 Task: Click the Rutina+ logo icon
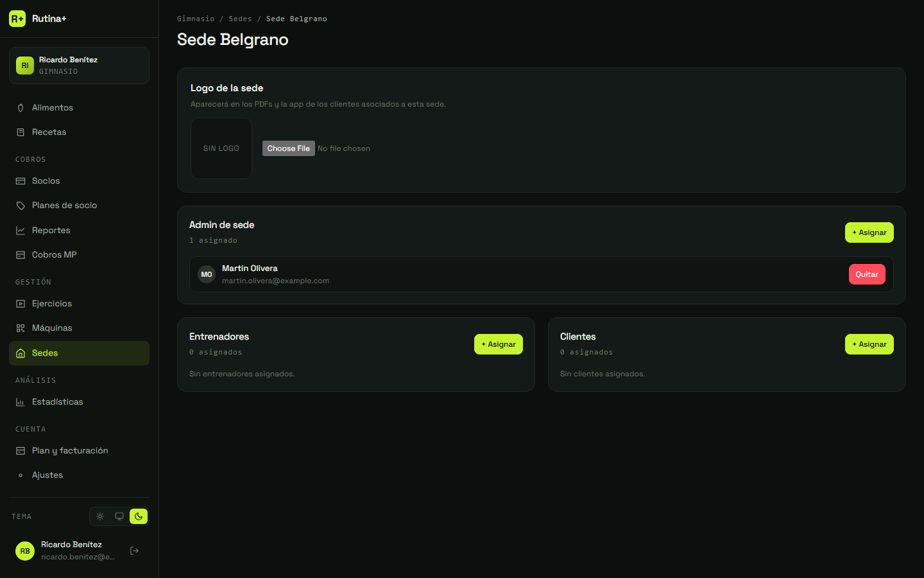point(17,19)
